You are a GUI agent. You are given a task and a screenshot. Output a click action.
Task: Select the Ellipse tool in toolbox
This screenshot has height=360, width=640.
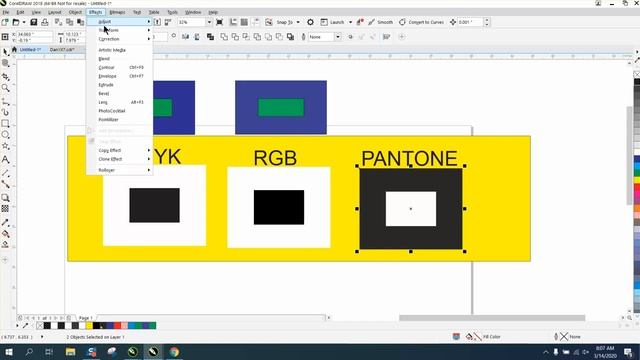[5, 135]
